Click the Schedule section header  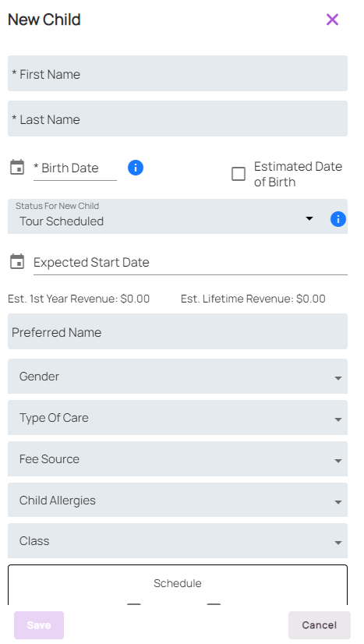click(x=178, y=583)
